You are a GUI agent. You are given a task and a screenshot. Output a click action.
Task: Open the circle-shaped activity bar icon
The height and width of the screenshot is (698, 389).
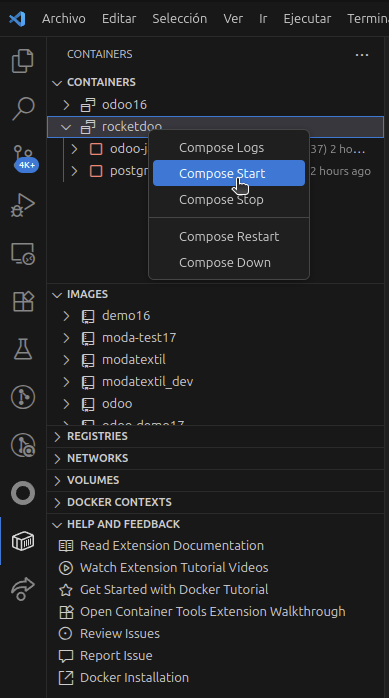click(23, 493)
